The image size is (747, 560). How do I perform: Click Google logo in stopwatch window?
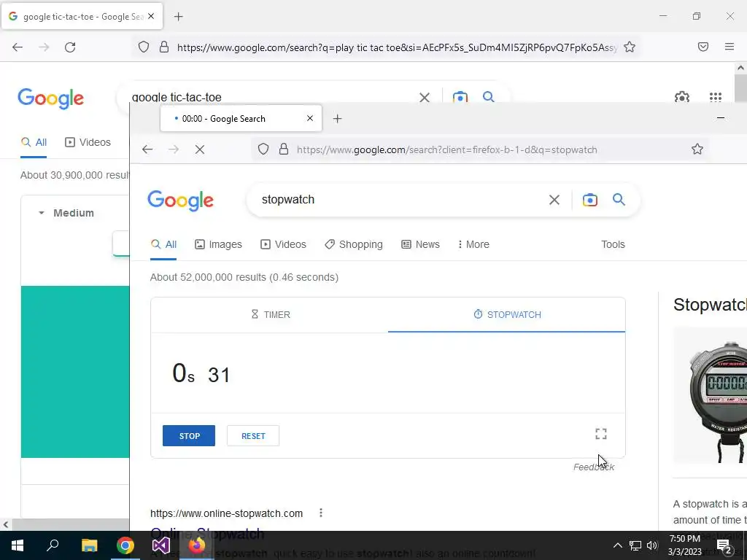[x=181, y=200]
